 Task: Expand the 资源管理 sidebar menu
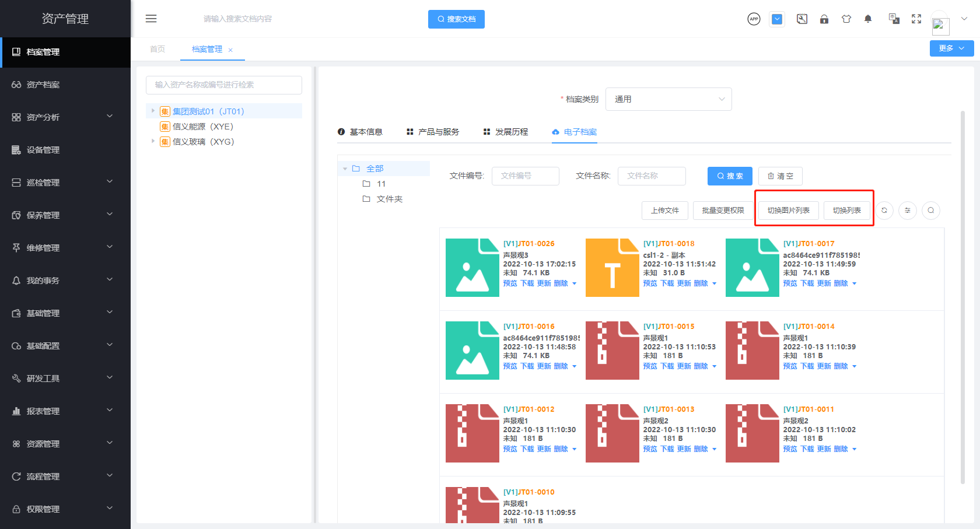tap(65, 444)
